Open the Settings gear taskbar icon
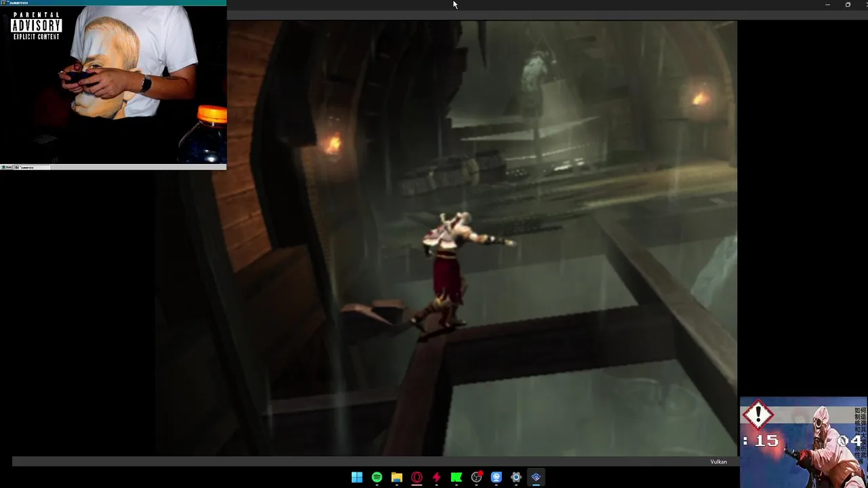The height and width of the screenshot is (488, 868). click(x=516, y=477)
